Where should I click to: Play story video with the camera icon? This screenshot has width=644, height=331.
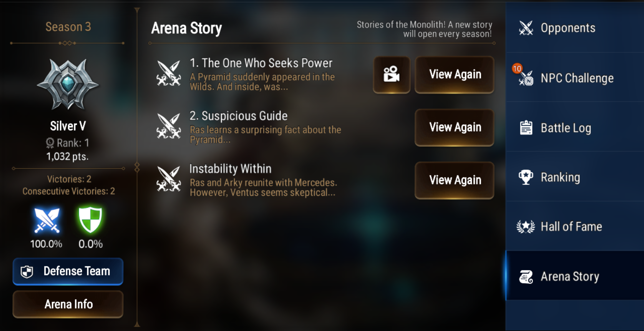(391, 74)
